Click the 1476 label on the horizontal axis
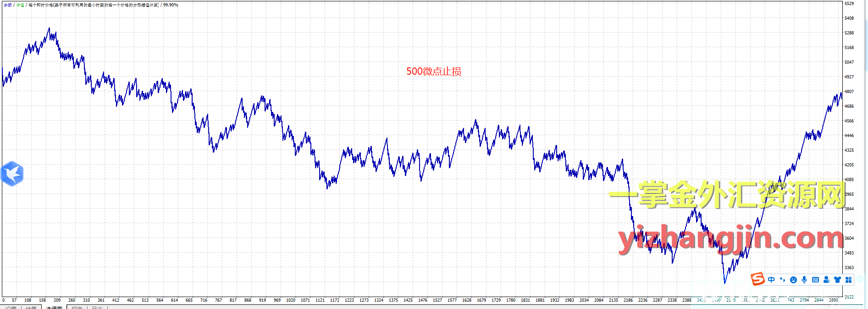 (x=423, y=300)
